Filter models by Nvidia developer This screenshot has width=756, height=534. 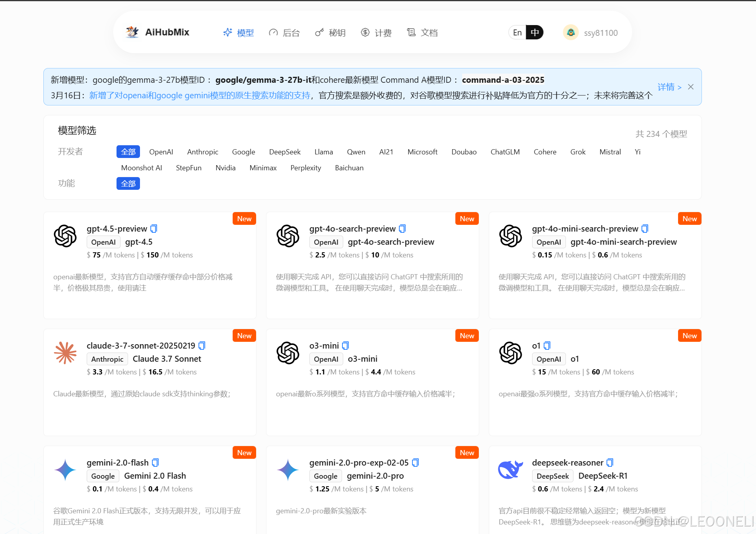(225, 168)
